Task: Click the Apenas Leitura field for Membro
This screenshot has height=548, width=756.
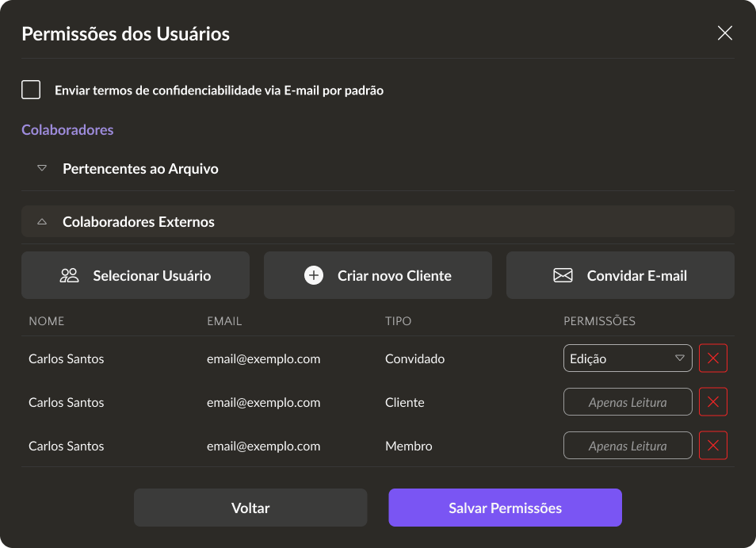Action: [627, 446]
